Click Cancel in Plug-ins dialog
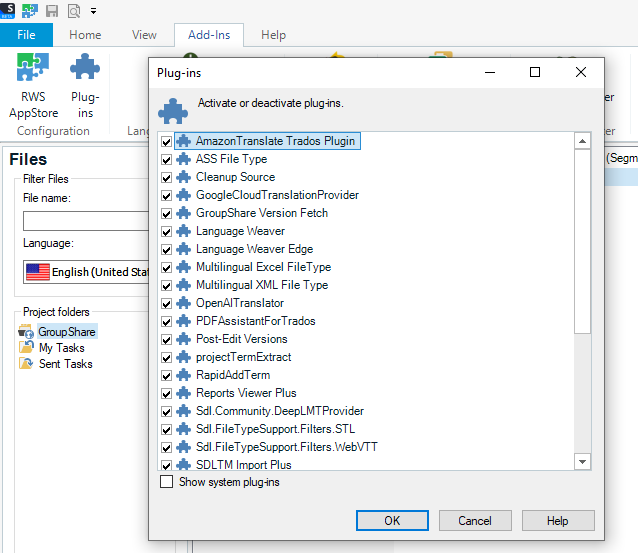This screenshot has height=553, width=638. (475, 520)
